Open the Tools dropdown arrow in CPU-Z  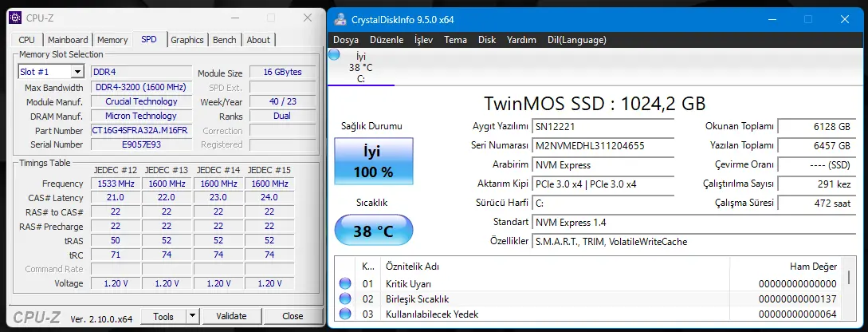pos(192,317)
